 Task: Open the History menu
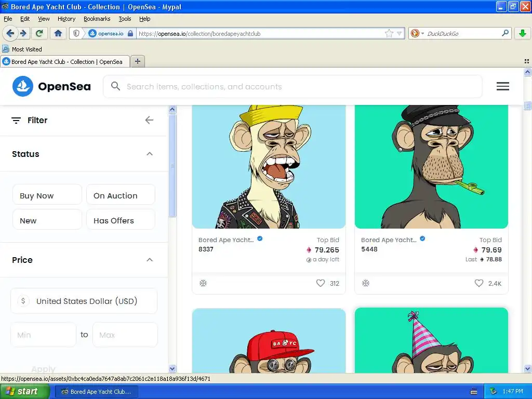coord(66,19)
